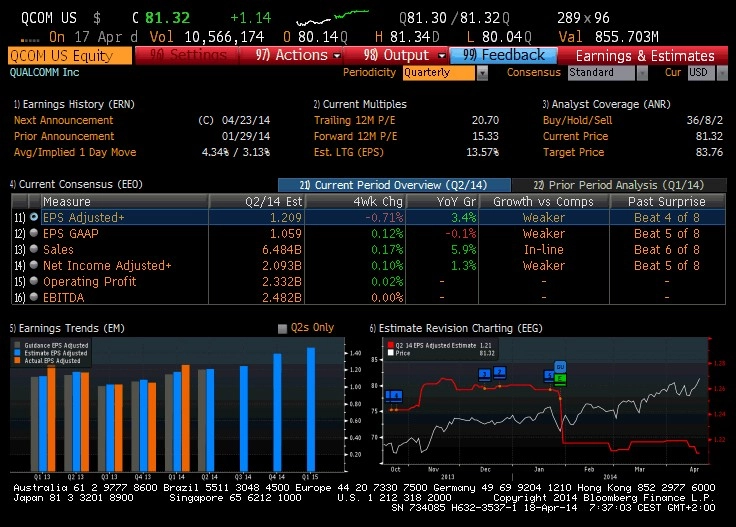Screen dimensions: 736x527
Task: Select the EBITDA radio button
Action: tap(34, 297)
